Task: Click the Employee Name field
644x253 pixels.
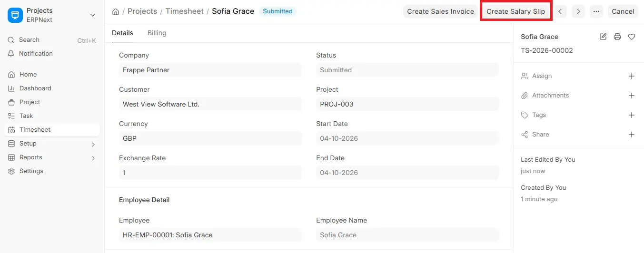Action: coord(407,235)
